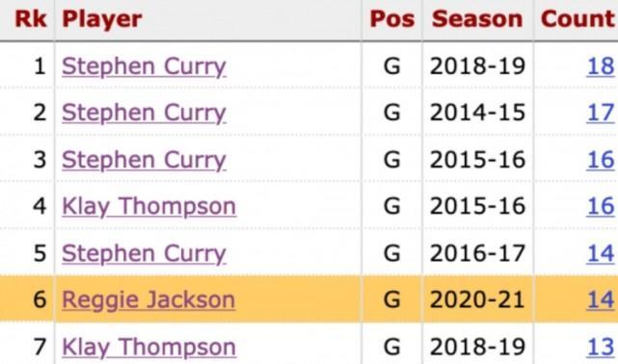The image size is (618, 364).
Task: Click count 16 link in Stephen Curry row
Action: 601,160
